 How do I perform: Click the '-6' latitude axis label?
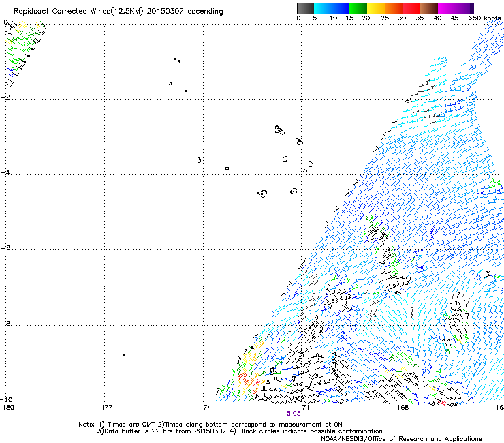(x=5, y=248)
